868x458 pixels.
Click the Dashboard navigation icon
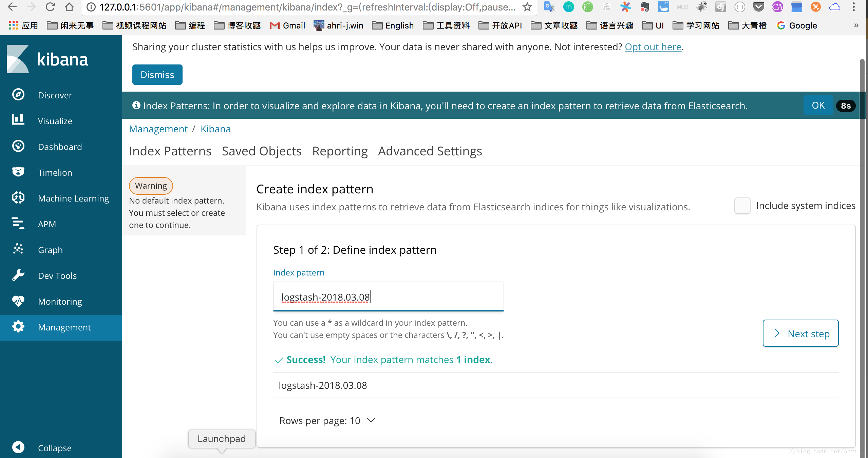coord(18,146)
